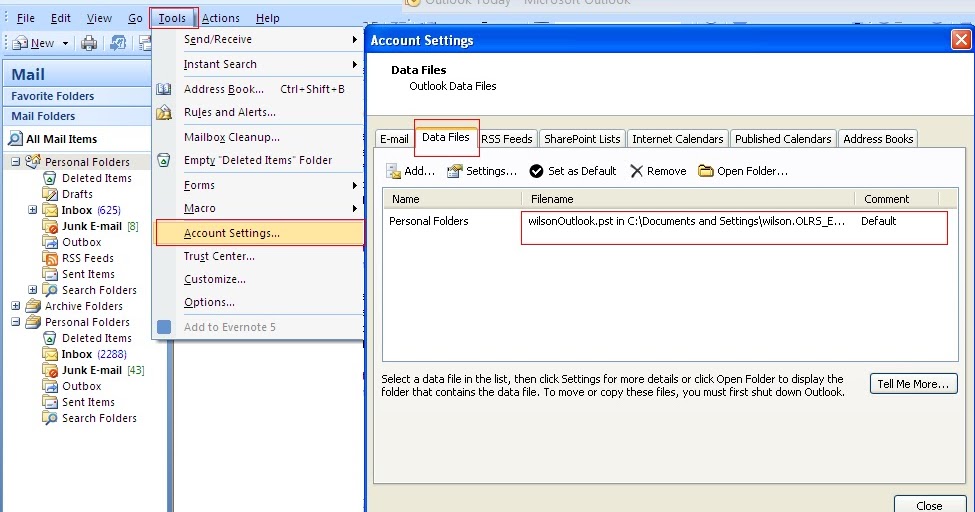
Task: Click the Evernote icon in Tools menu
Action: 164,327
